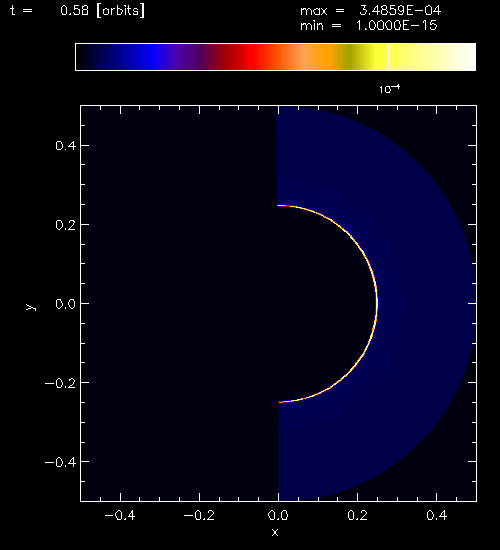
Task: Click the y-axis label −0.2
Action: point(60,383)
